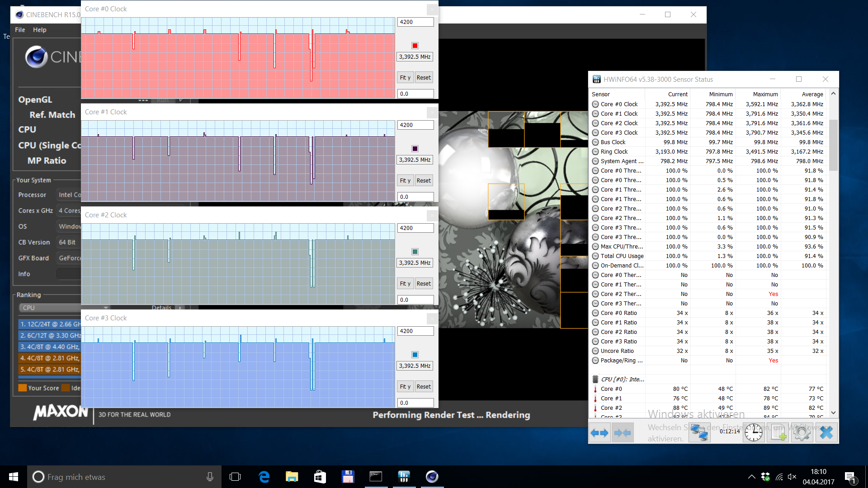Viewport: 868px width, 488px height.
Task: Click Core #2 Ratio sensor row
Action: point(708,332)
